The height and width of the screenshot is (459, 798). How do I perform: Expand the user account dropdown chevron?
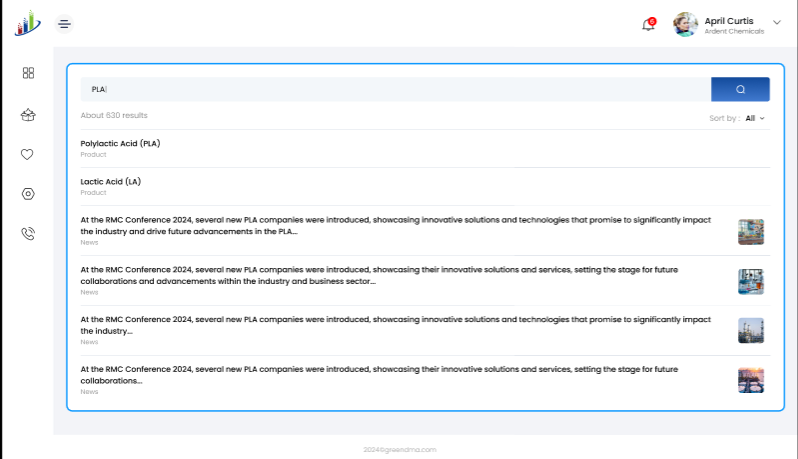[x=777, y=21]
